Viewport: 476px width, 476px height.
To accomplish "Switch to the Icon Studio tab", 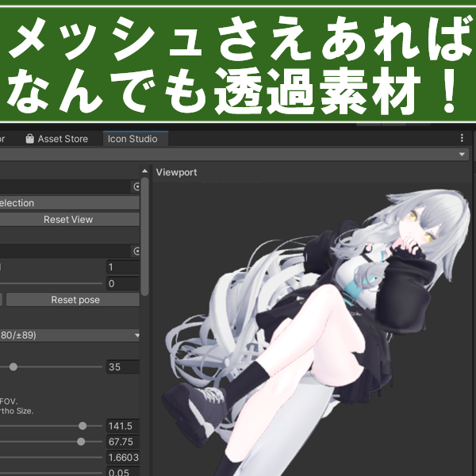I will click(136, 139).
